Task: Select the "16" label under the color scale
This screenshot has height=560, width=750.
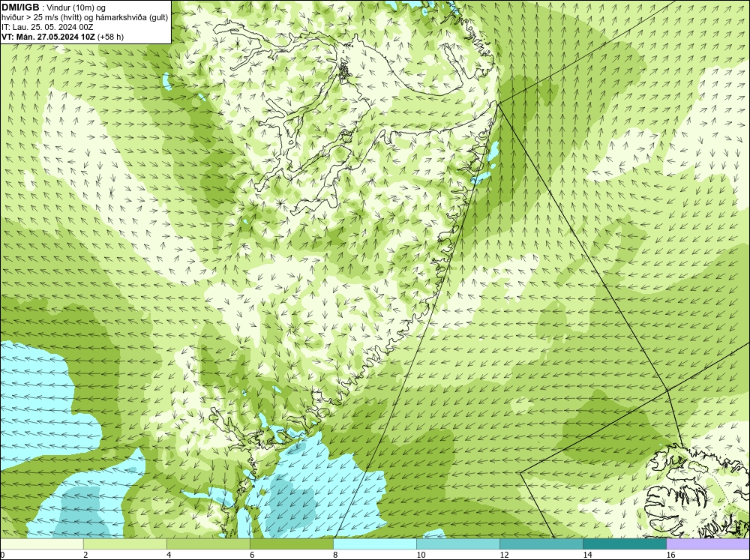Action: 670,555
